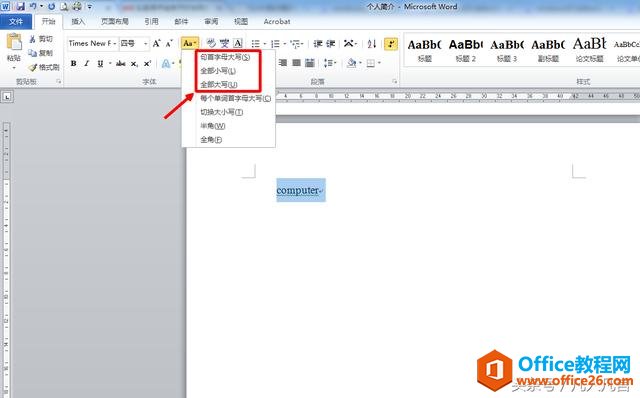Choose 切换大小写(T) toggle case
The image size is (640, 398).
click(229, 112)
